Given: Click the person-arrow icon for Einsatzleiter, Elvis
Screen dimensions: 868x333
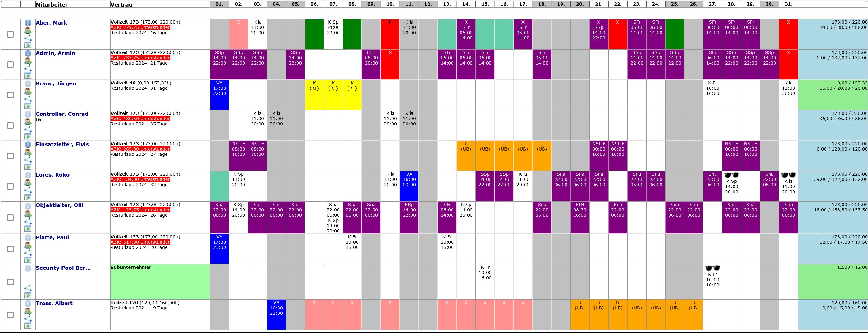Looking at the screenshot, I should (28, 152).
